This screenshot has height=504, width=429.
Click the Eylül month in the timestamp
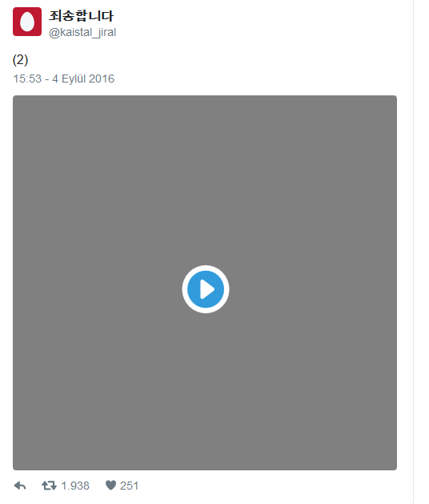74,79
